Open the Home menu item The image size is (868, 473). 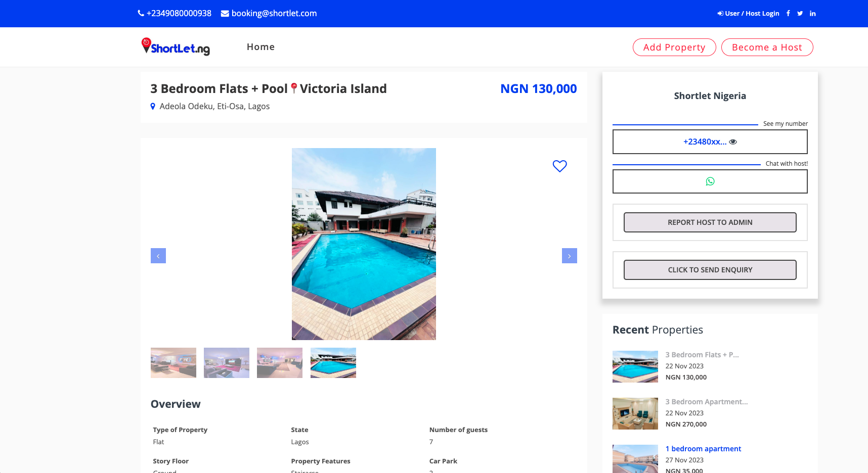click(x=261, y=47)
